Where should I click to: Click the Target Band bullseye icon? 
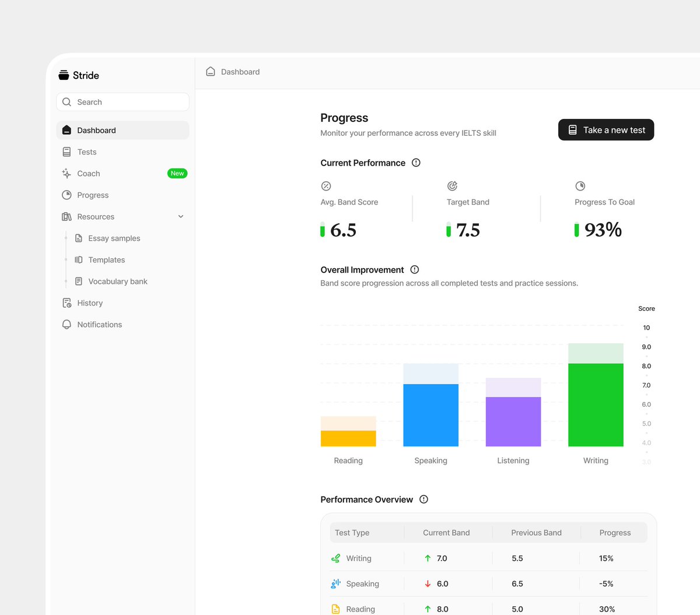[x=452, y=186]
